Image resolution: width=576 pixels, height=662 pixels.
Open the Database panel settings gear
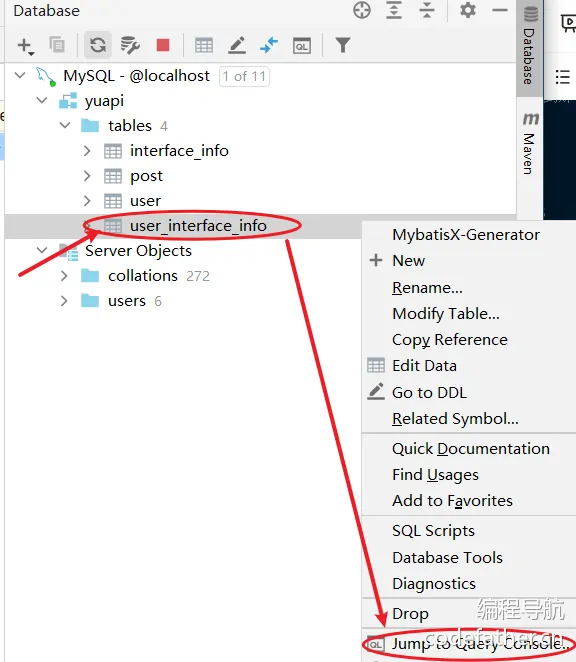tap(467, 10)
